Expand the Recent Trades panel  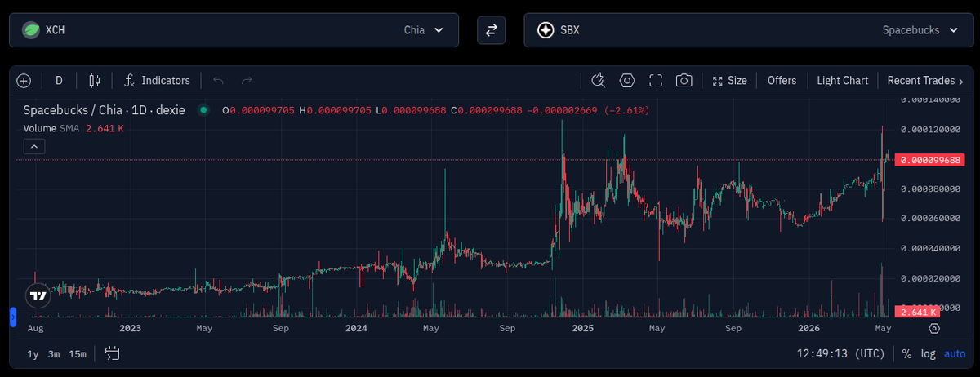pyautogui.click(x=925, y=81)
